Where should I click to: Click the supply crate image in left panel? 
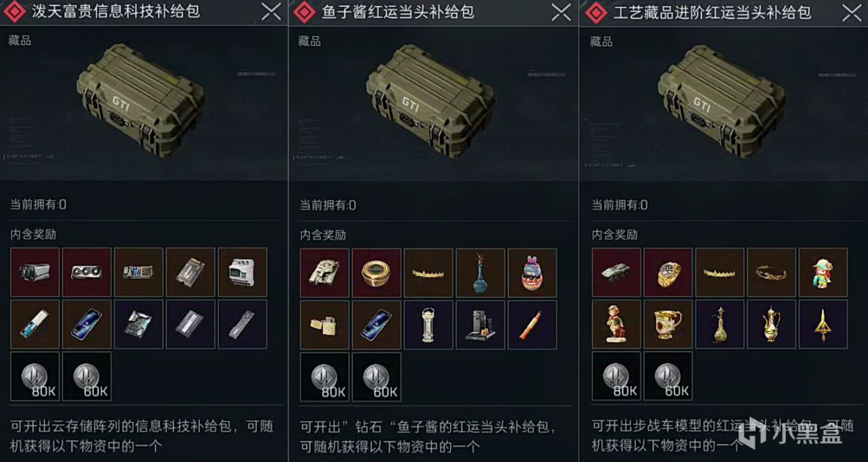pos(141,100)
